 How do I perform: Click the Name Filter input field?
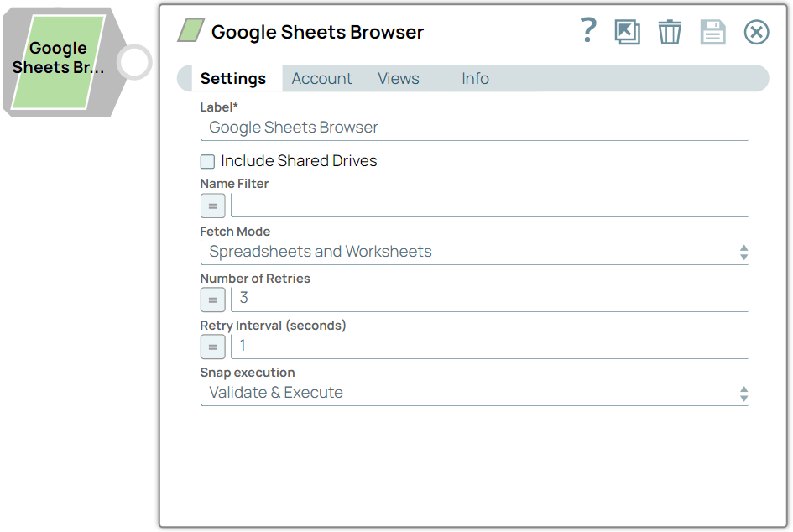coord(489,206)
